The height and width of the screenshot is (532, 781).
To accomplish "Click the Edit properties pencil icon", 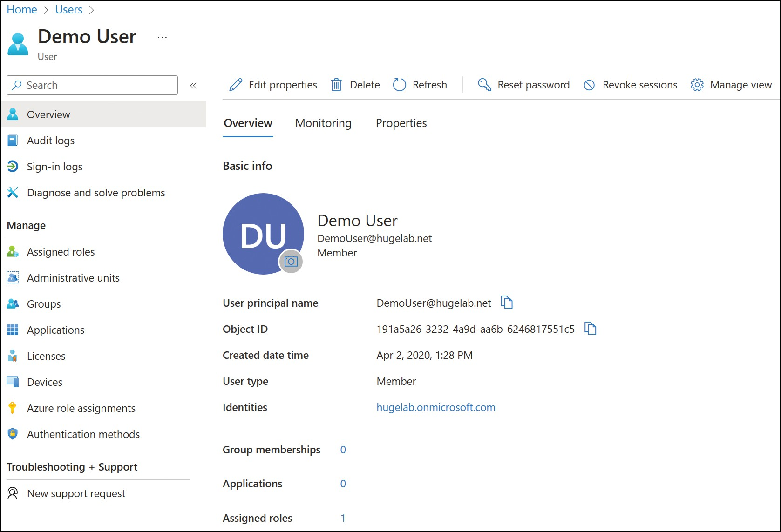I will click(236, 85).
